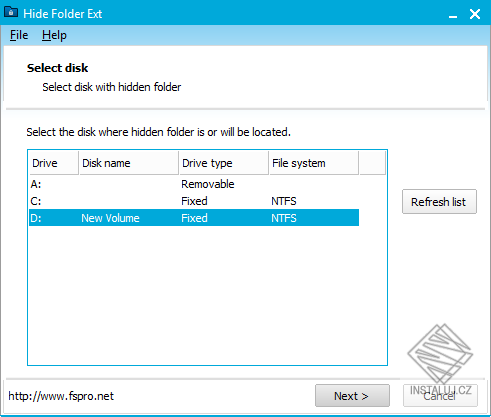Sort by the Drive type column header
491x417 pixels.
(x=224, y=163)
